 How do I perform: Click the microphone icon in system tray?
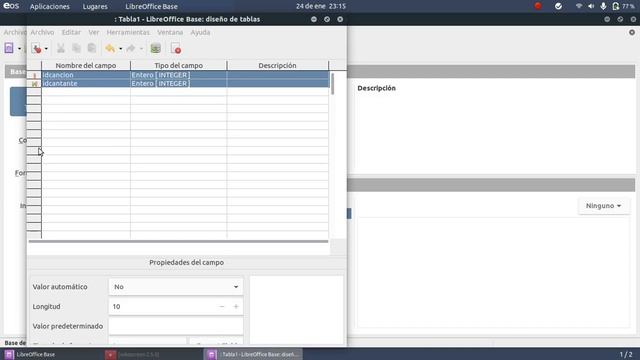[603, 6]
